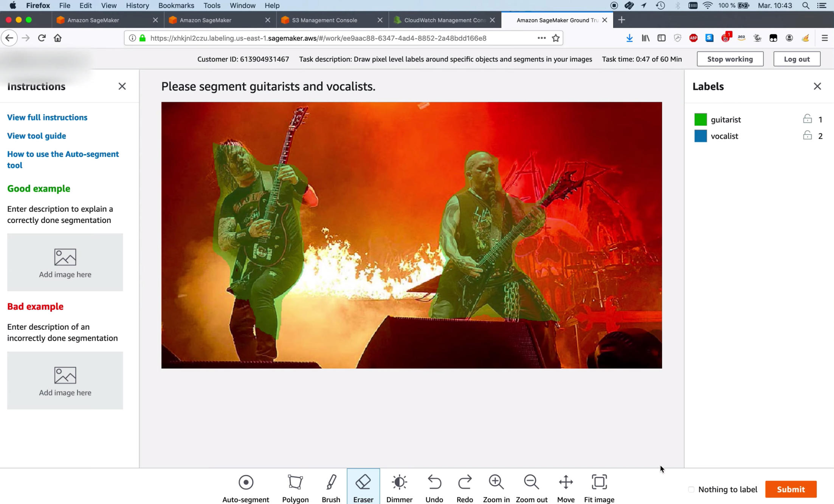Screen dimensions: 834x504
Task: Toggle the guitarist label lock
Action: [x=807, y=119]
